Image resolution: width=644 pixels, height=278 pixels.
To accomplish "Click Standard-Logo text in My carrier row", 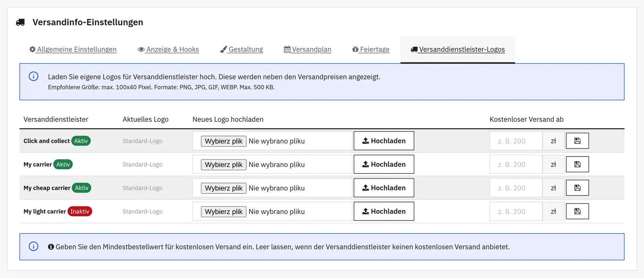I will click(x=142, y=165).
